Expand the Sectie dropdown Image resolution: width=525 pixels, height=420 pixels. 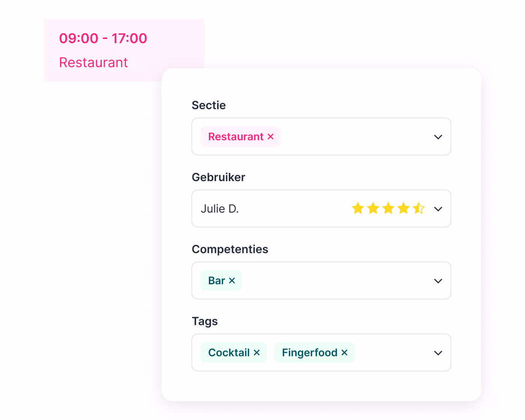438,136
